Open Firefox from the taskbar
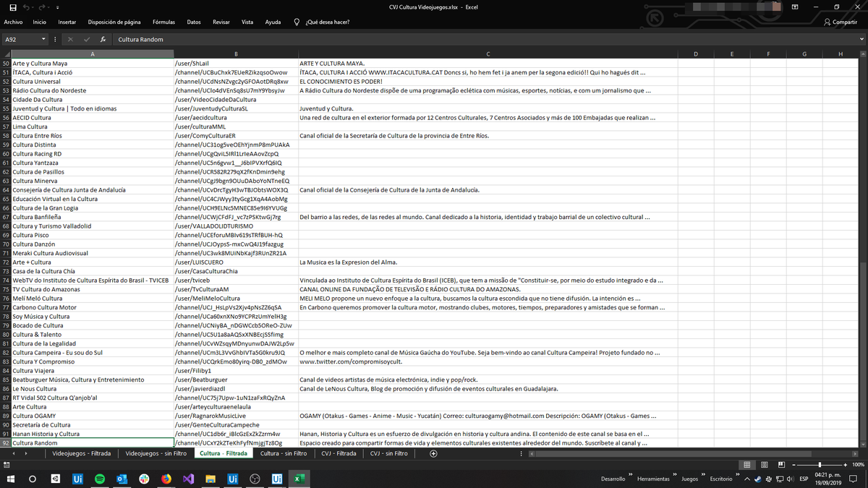 coord(166,479)
